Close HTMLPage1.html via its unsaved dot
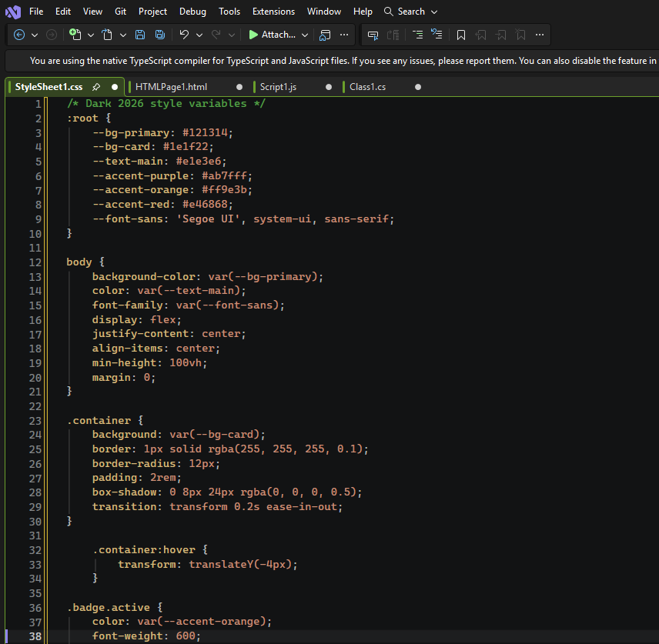659x644 pixels. coord(239,87)
